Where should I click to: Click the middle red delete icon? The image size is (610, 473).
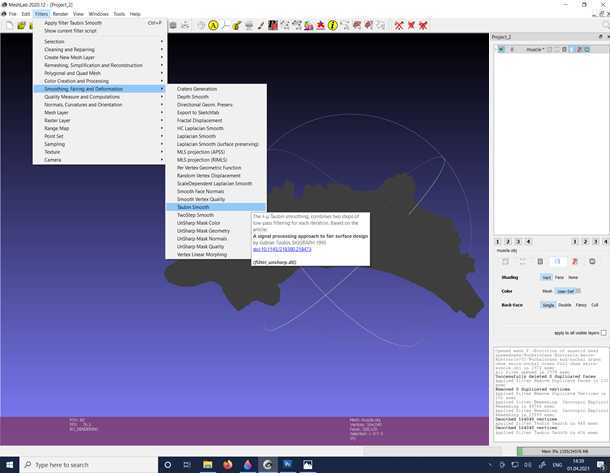coord(411,26)
